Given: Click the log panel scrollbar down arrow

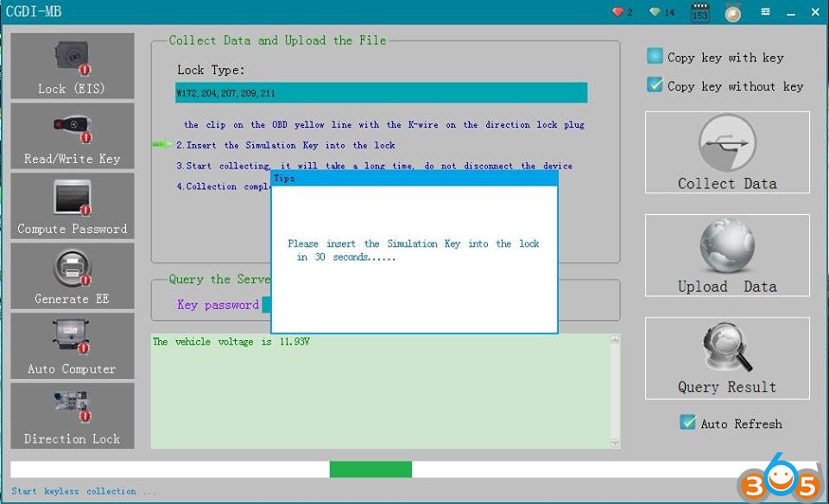Looking at the screenshot, I should click(x=615, y=443).
